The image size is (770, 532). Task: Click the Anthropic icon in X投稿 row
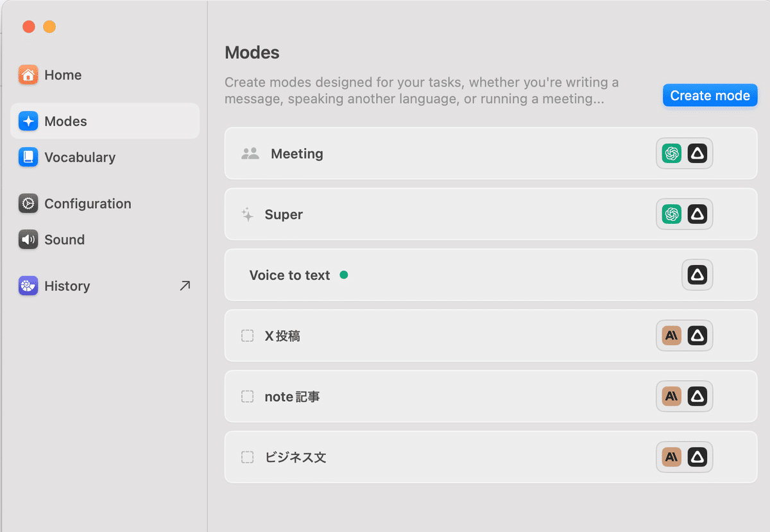tap(672, 336)
